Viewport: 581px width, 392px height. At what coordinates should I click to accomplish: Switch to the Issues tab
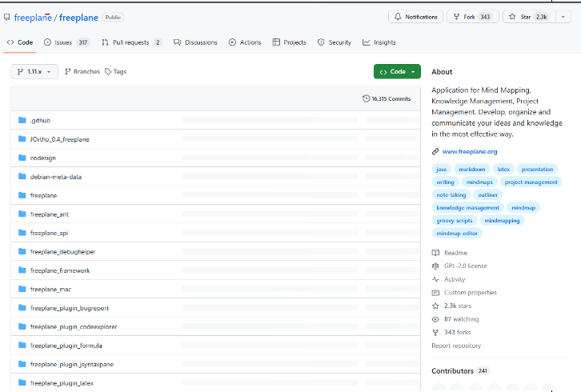point(66,42)
